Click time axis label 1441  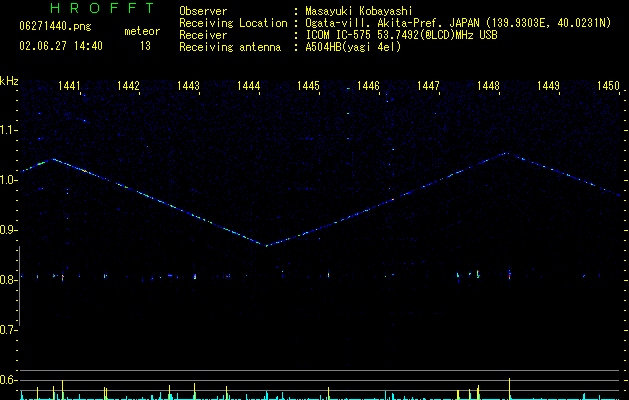(69, 86)
